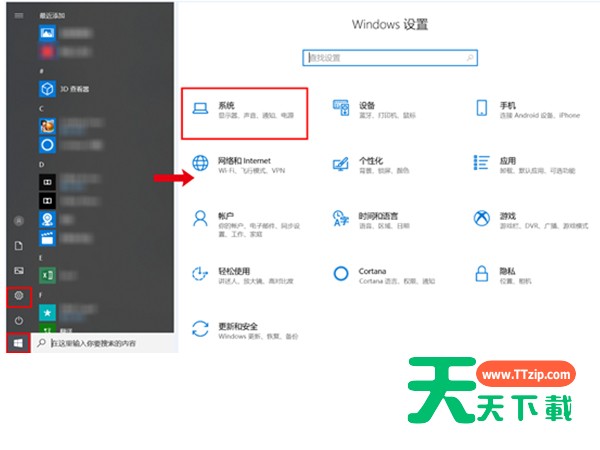Open the 设备 (Devices) settings category
The height and width of the screenshot is (450, 600).
tap(374, 110)
